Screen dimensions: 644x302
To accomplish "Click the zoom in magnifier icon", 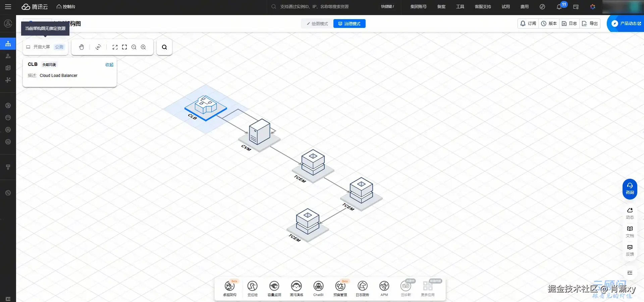I will [143, 47].
